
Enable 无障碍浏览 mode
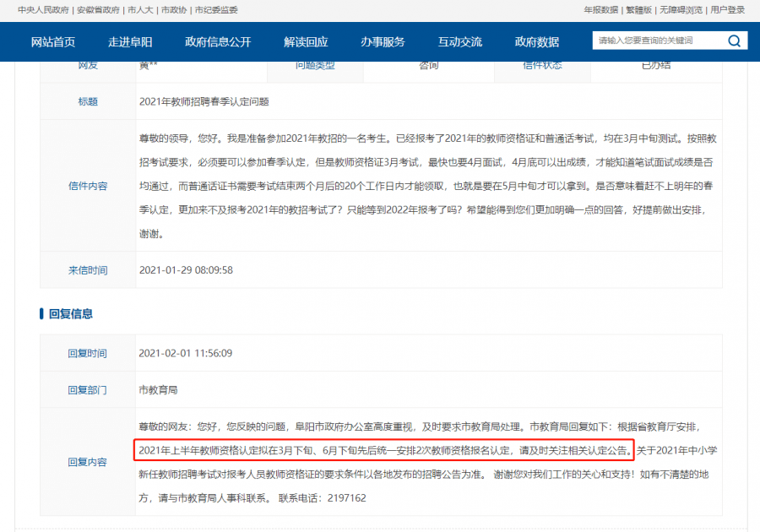tap(681, 10)
